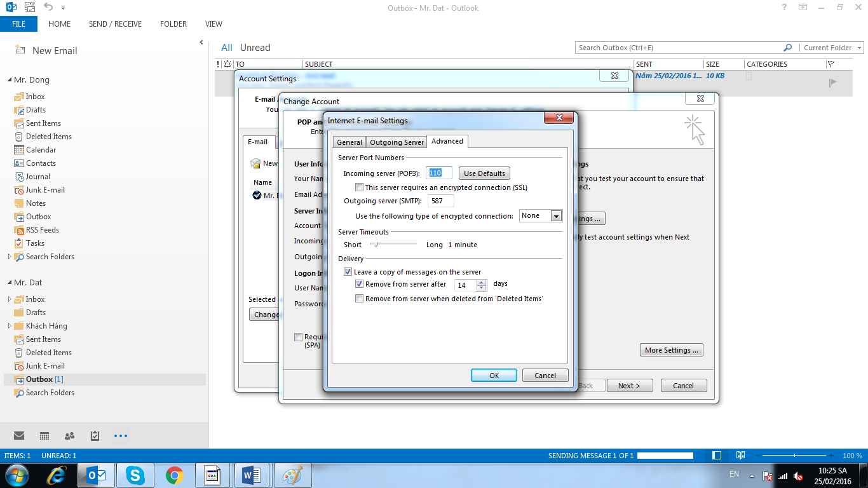Toggle SSL encrypted connection checkbox
868x488 pixels.
[360, 187]
